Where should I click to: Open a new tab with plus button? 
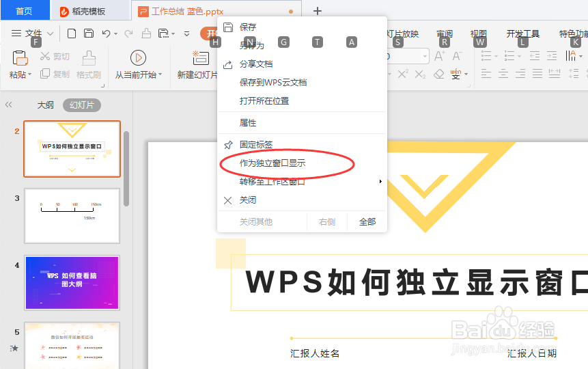pos(318,11)
